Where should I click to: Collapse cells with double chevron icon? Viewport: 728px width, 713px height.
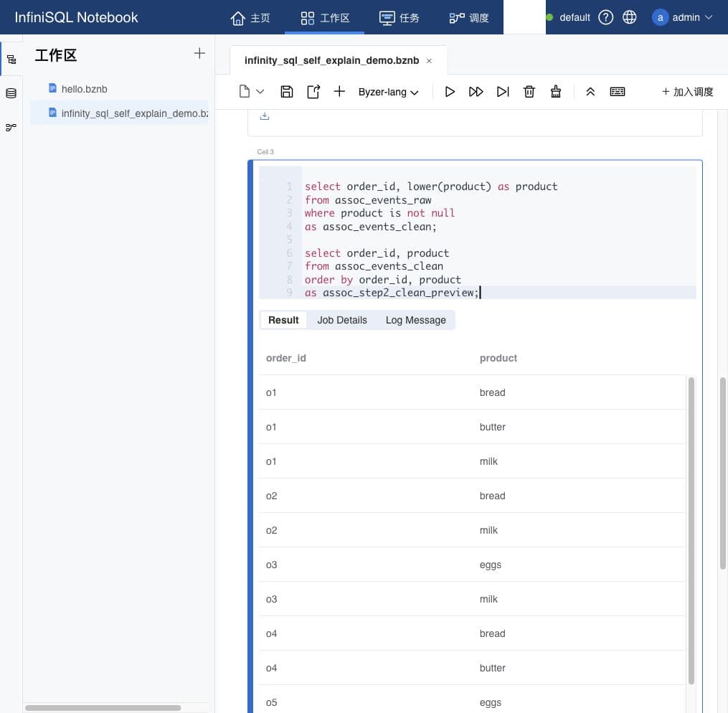[x=590, y=91]
